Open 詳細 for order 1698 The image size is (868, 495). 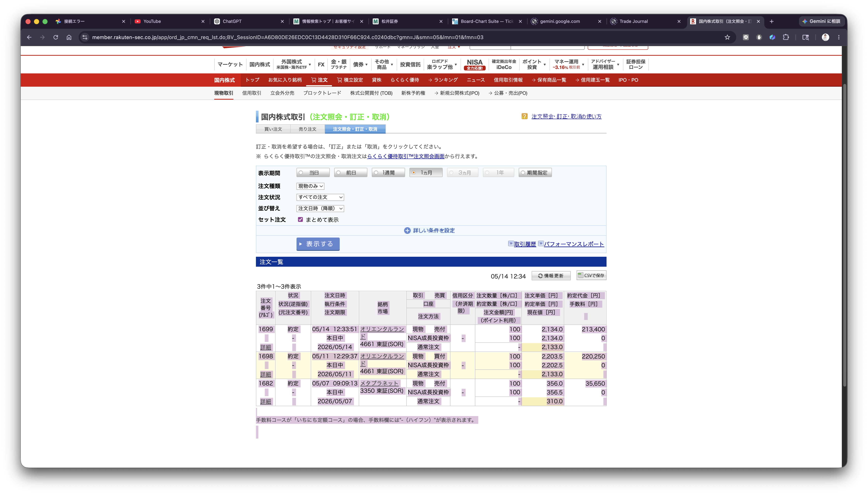pyautogui.click(x=266, y=374)
